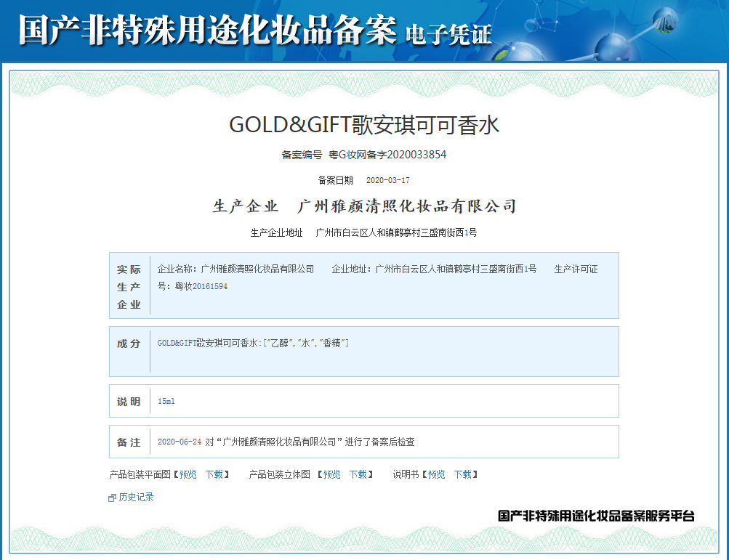Download the 说明书 document
Image resolution: width=729 pixels, height=560 pixels.
[x=462, y=474]
